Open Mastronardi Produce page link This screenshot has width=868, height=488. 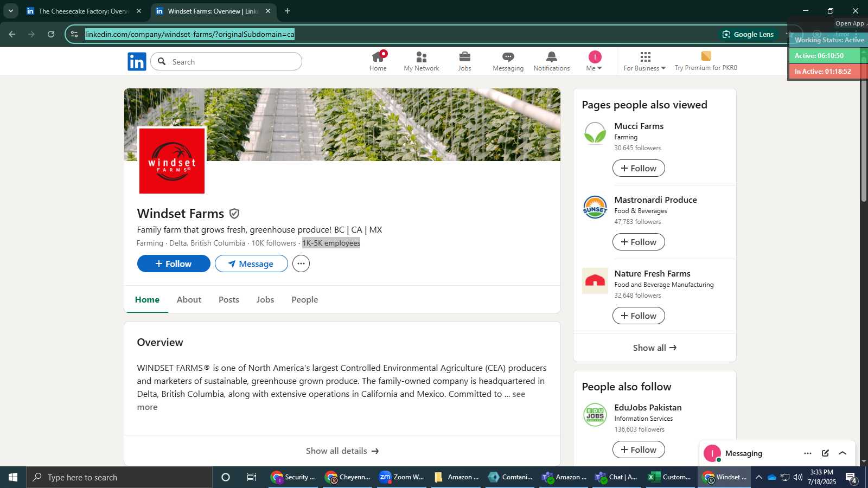click(655, 200)
